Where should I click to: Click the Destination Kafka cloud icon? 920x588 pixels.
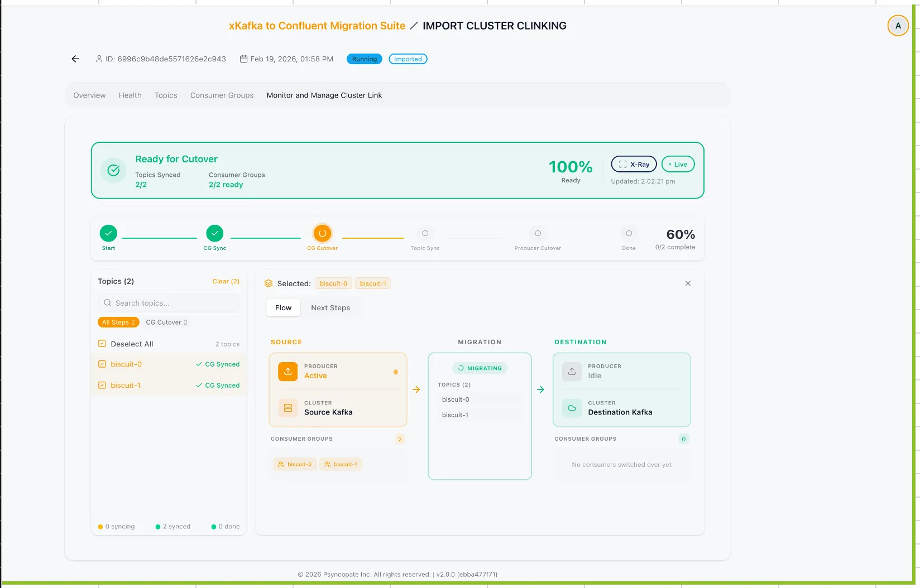pos(571,408)
